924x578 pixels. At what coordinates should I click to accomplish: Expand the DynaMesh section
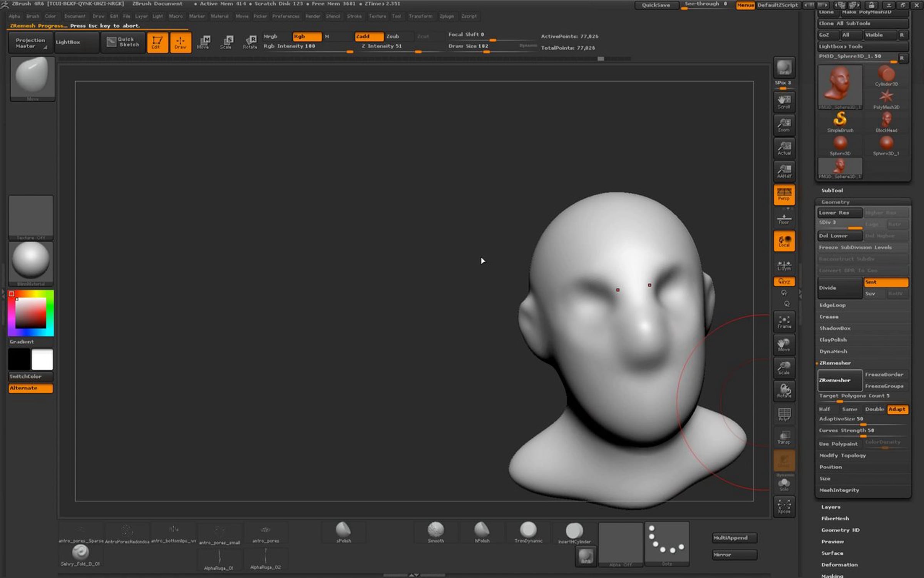(833, 351)
